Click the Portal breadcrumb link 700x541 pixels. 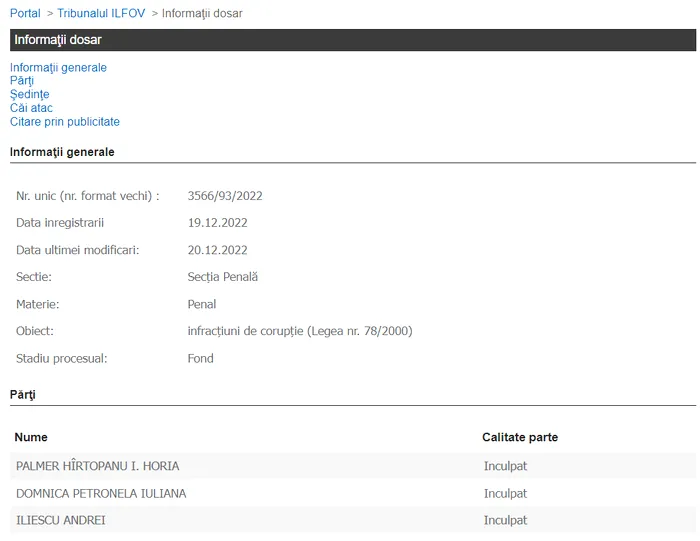pyautogui.click(x=25, y=13)
